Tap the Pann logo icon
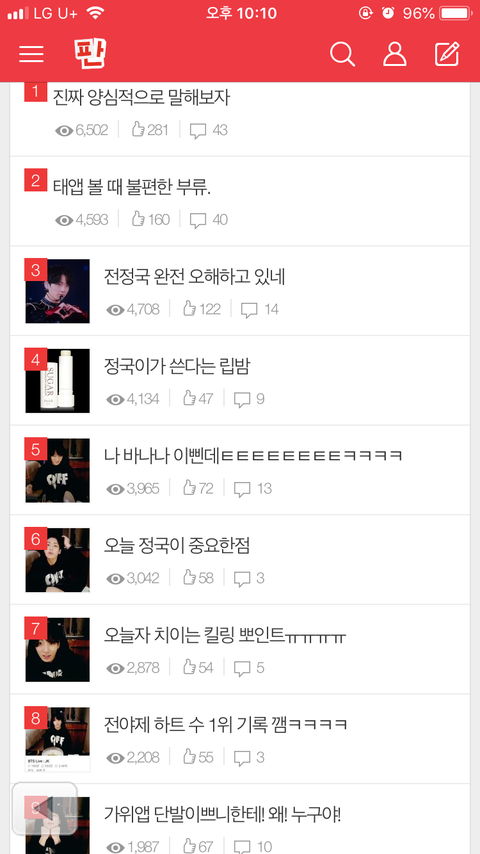Screen dimensions: 480x854 point(90,53)
